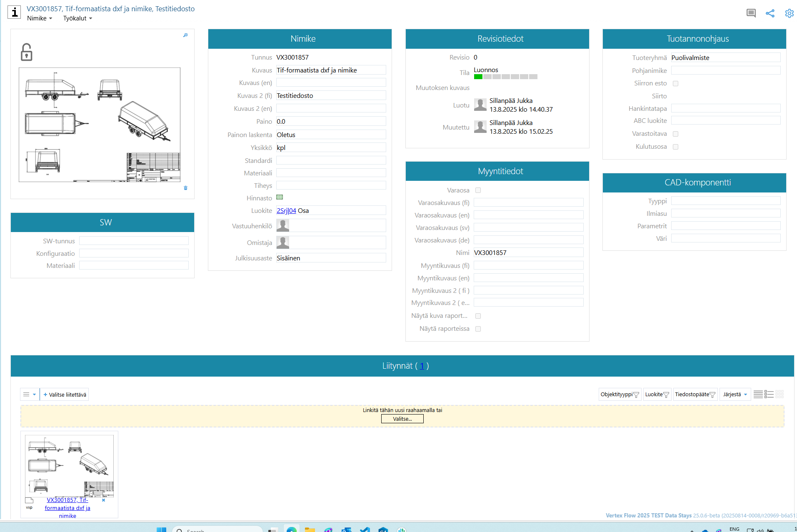Expand the Järjestä sort dropdown
The image size is (797, 532).
point(735,395)
